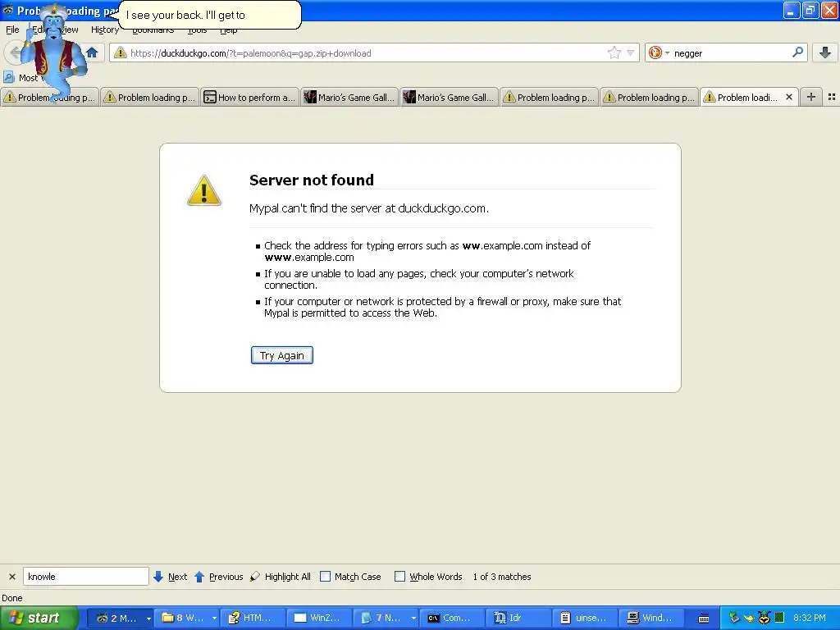Image resolution: width=840 pixels, height=630 pixels.
Task: Open the WinZ... taskbar item
Action: click(x=319, y=618)
